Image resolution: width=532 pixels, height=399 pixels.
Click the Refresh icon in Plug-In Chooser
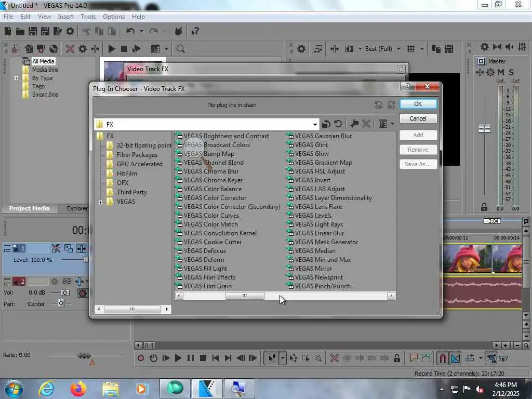[338, 124]
